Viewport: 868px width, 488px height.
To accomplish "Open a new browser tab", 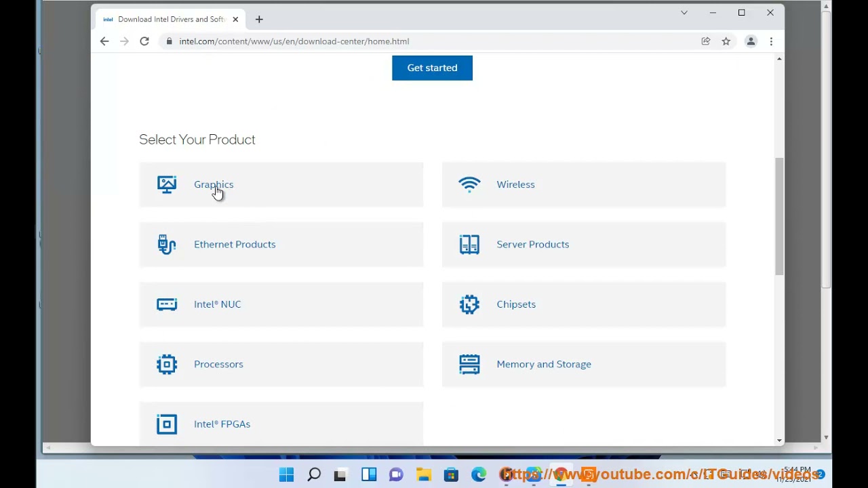I will [x=259, y=20].
